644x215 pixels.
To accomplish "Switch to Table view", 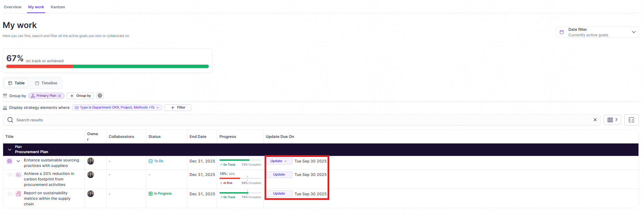I will coord(17,83).
